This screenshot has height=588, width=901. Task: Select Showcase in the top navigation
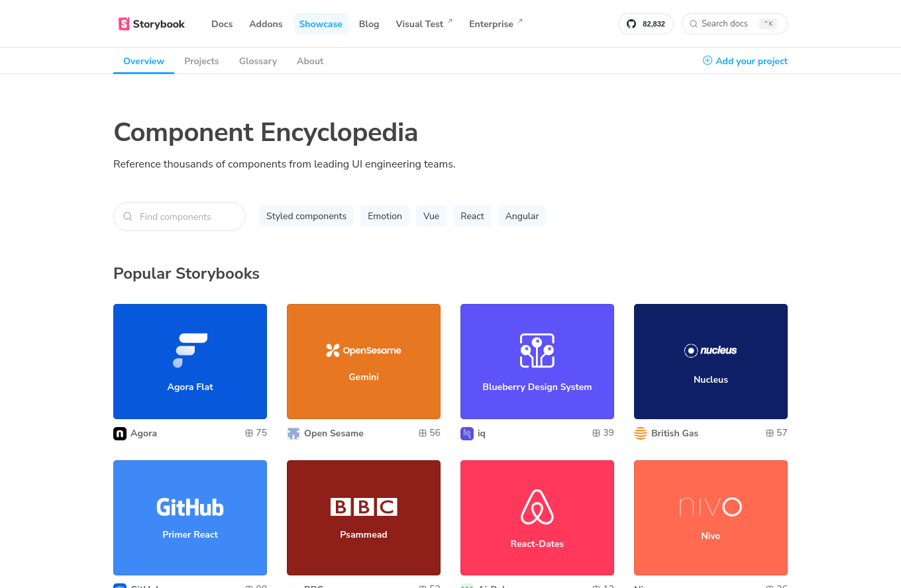point(321,24)
